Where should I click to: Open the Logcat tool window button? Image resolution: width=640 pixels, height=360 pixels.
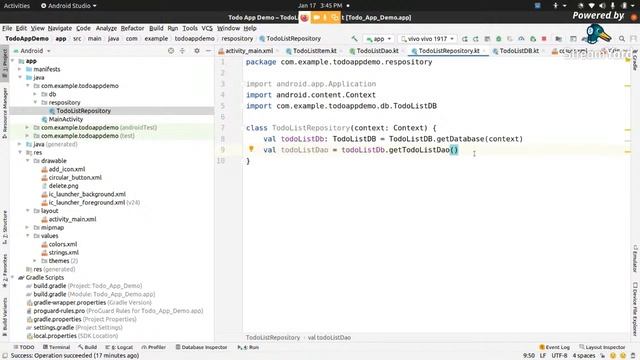coord(119,347)
